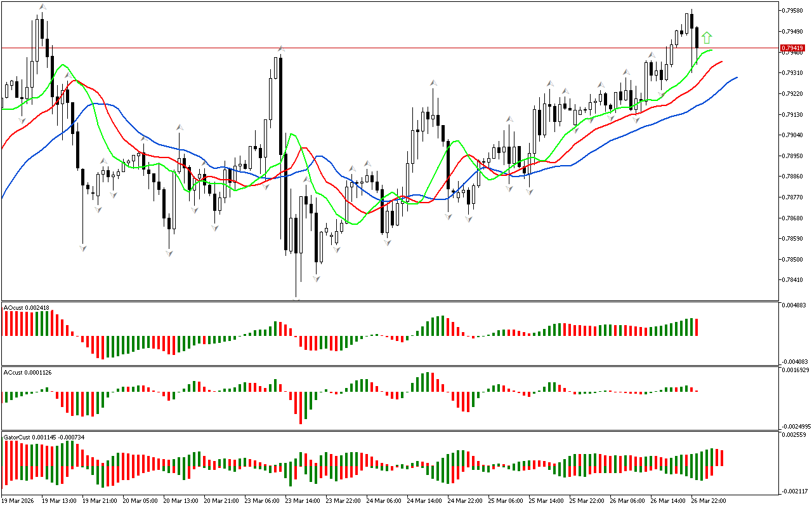Click the red current price tag 0.79419
The height and width of the screenshot is (508, 812).
coord(792,48)
